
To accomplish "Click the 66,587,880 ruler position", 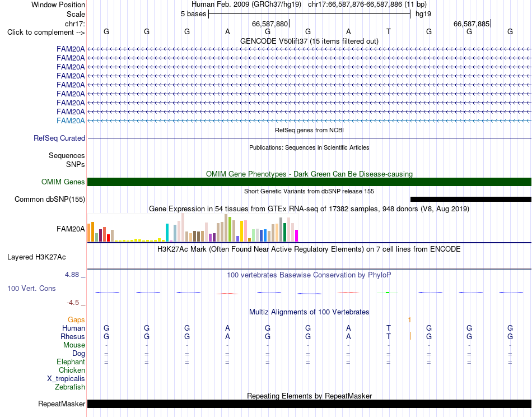I will [x=270, y=24].
